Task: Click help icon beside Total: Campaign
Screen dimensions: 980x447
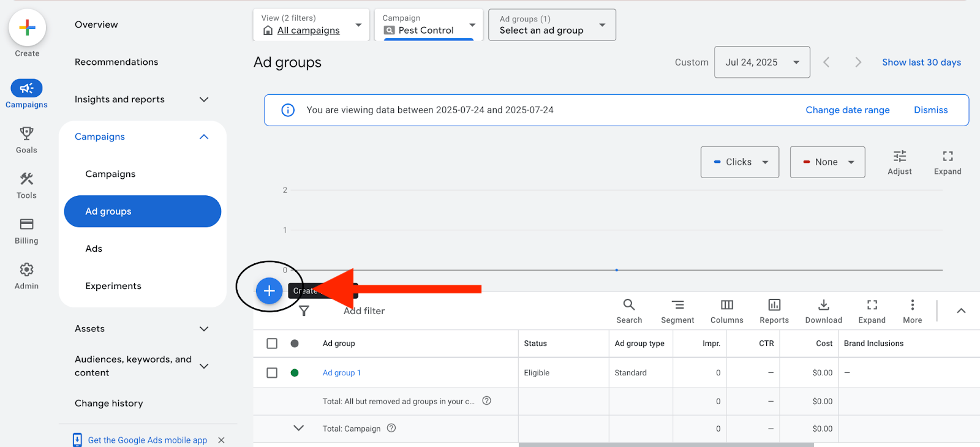Action: pyautogui.click(x=391, y=428)
